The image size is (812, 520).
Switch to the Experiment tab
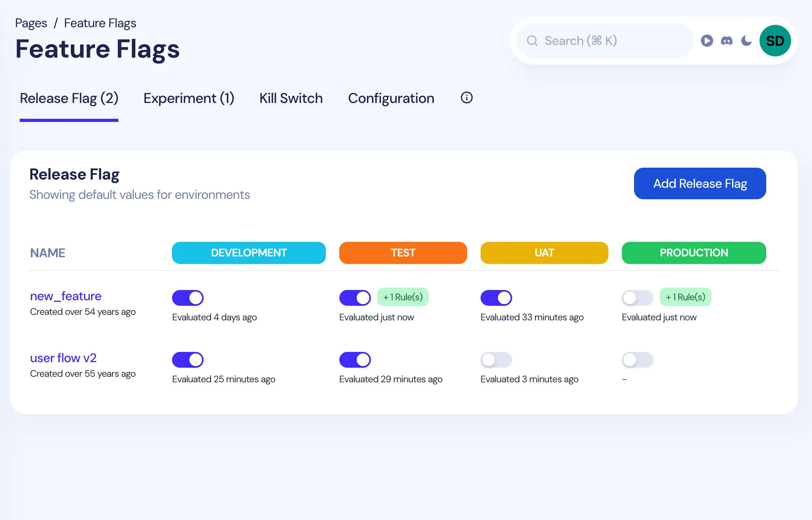point(189,98)
